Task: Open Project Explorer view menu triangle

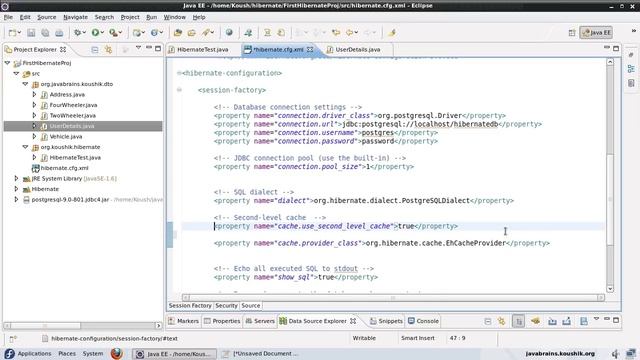Action: click(138, 48)
